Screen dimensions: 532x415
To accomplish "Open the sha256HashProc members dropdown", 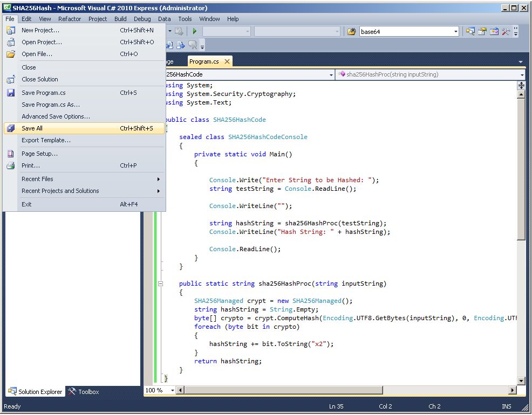I will click(522, 74).
